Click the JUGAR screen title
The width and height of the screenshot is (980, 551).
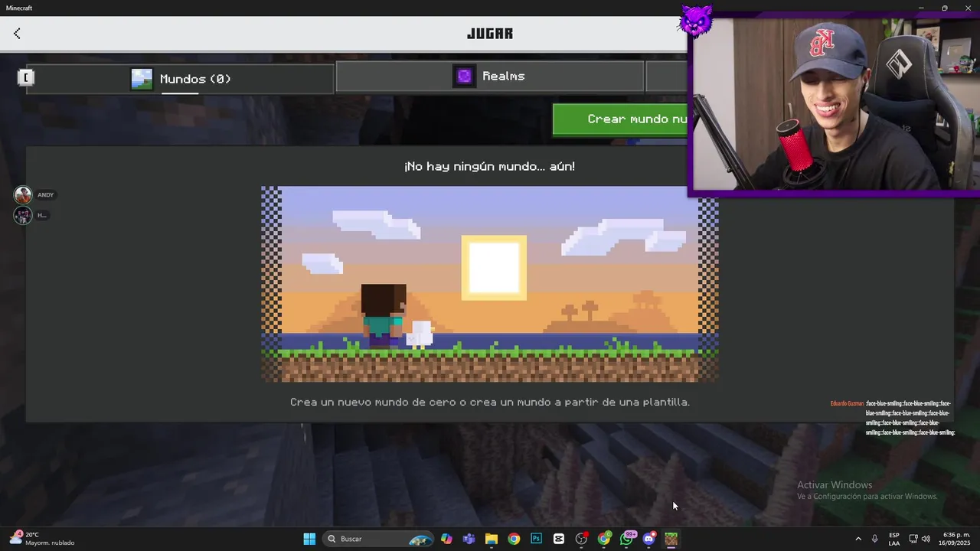pyautogui.click(x=490, y=34)
